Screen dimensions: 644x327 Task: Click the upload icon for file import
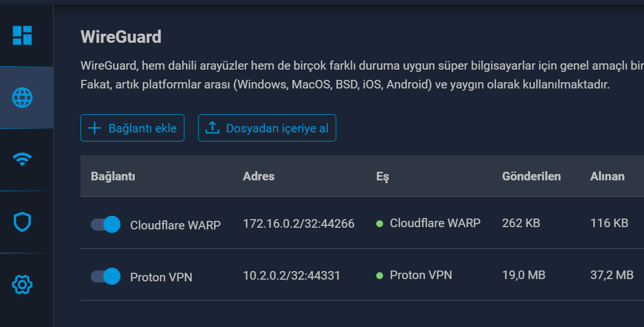click(212, 128)
